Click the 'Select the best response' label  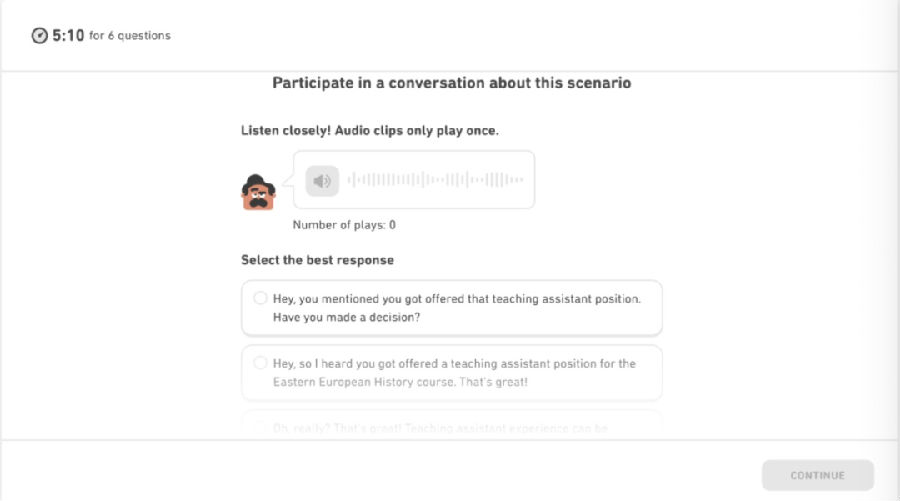point(317,260)
